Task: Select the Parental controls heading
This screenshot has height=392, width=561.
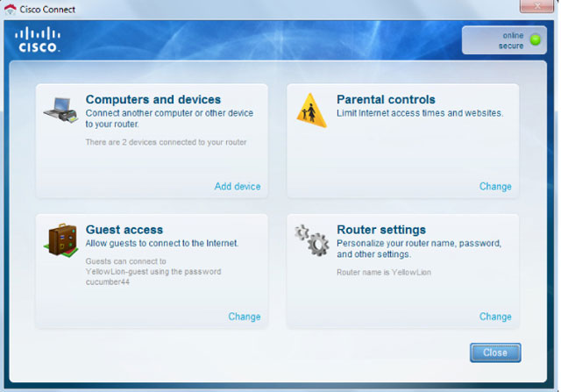Action: pos(386,99)
